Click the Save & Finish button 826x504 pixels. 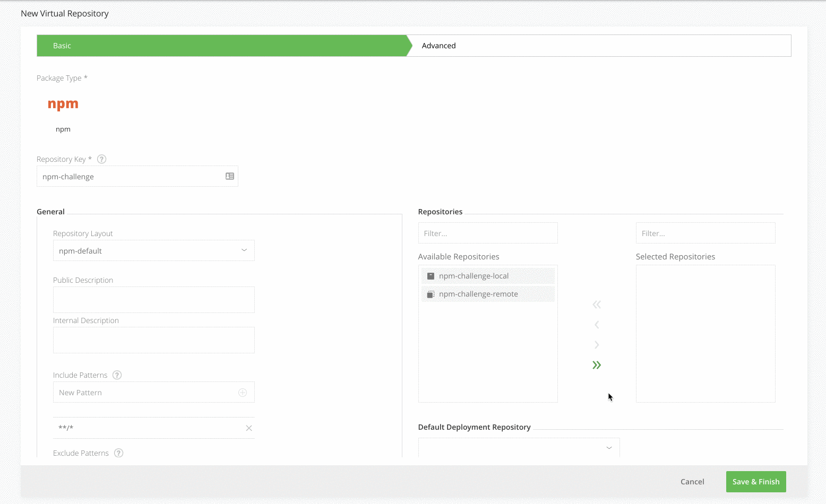pyautogui.click(x=755, y=482)
